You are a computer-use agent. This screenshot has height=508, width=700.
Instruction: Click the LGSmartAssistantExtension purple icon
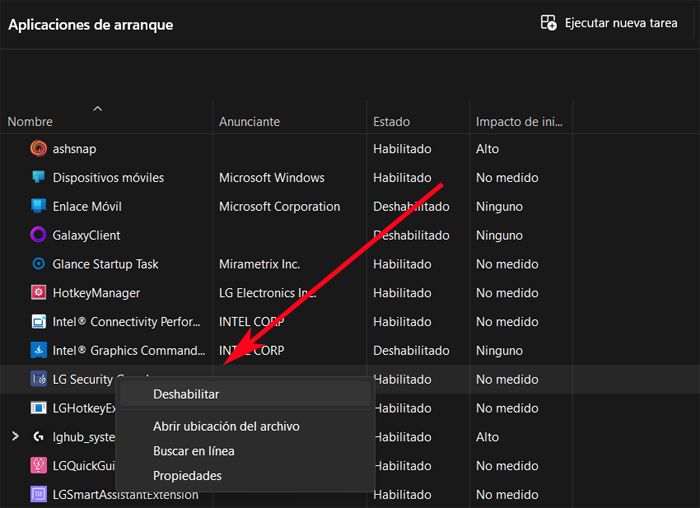point(38,494)
